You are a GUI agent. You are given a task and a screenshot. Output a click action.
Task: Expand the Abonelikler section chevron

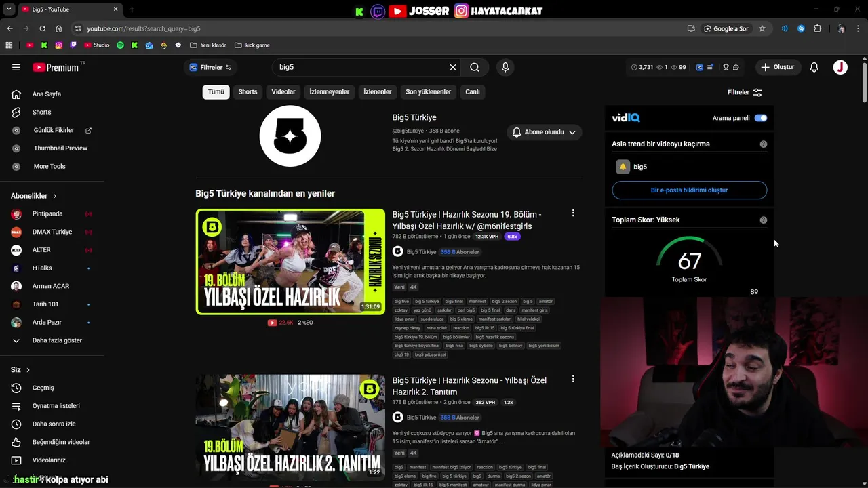55,196
